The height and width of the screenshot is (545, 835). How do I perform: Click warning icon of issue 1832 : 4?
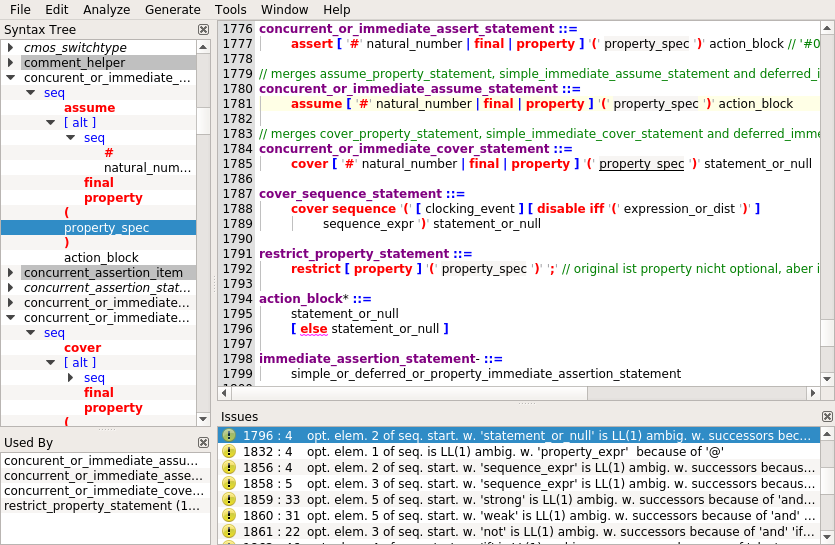229,451
